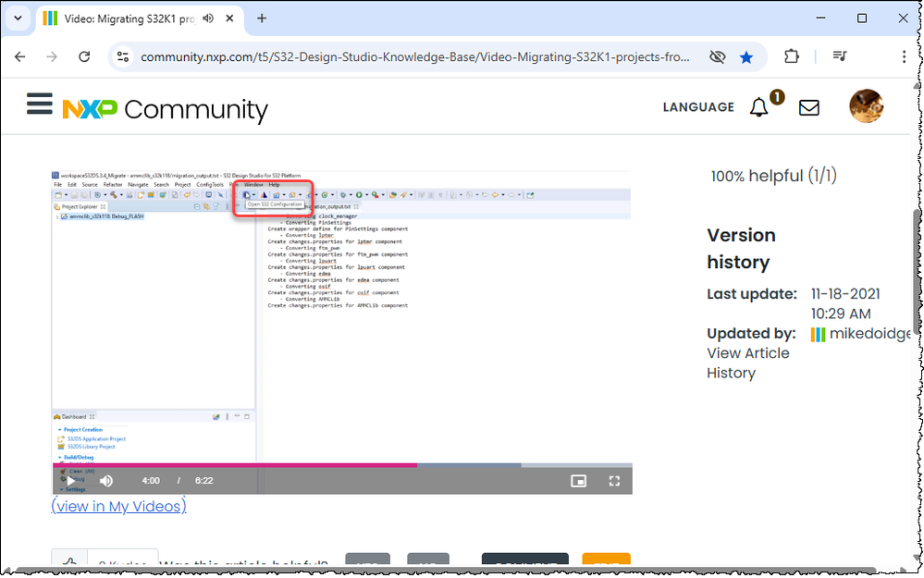Click the "10:29 AM" update time
The width and height of the screenshot is (924, 578).
tap(841, 314)
